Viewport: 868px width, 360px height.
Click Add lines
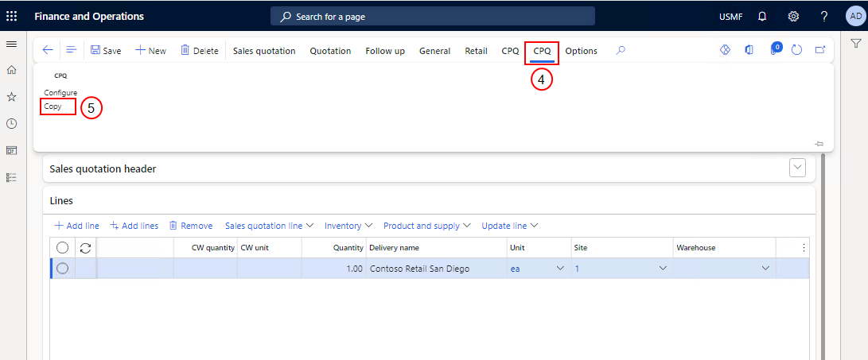(134, 226)
